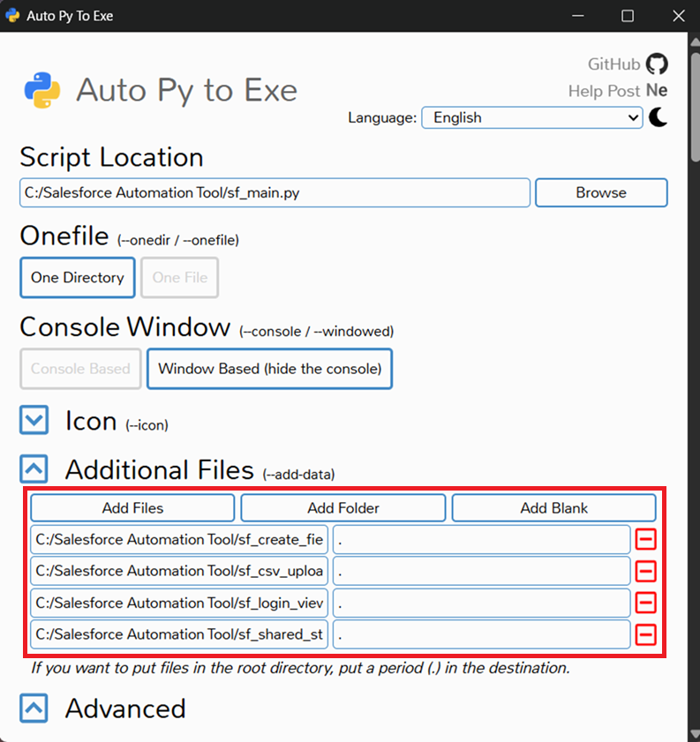Remove the sf_csv_uploa additional file entry
The height and width of the screenshot is (742, 700).
(645, 572)
